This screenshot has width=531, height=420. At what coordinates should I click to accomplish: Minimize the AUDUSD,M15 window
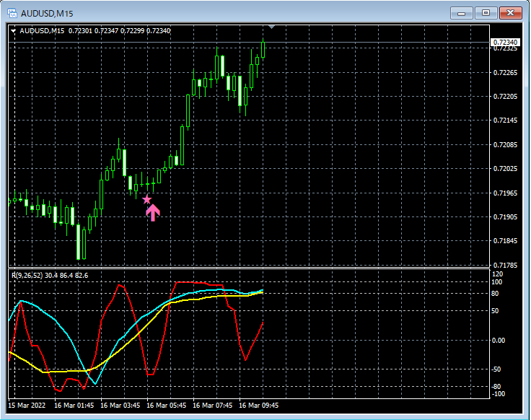tap(461, 13)
